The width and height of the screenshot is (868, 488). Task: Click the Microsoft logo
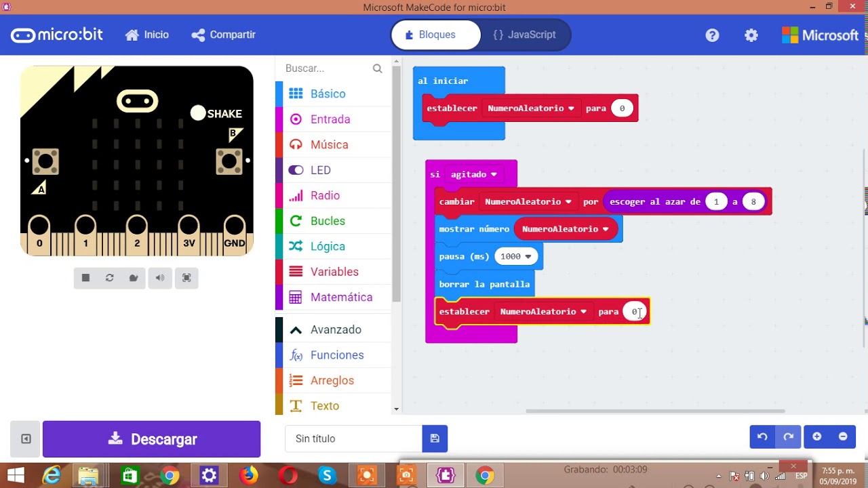(x=820, y=35)
